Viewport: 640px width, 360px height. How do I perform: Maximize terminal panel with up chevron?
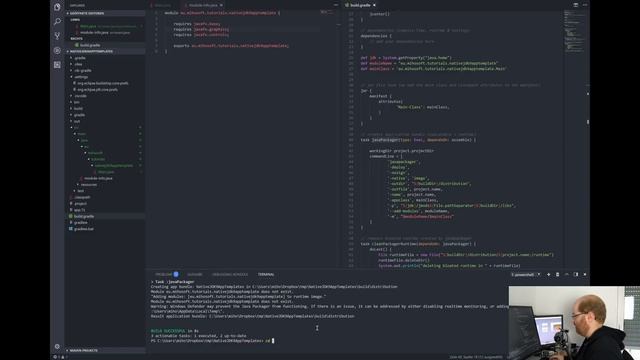pos(567,274)
